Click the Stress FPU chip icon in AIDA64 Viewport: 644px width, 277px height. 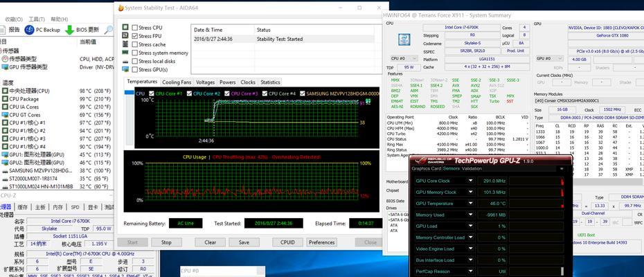click(125, 36)
